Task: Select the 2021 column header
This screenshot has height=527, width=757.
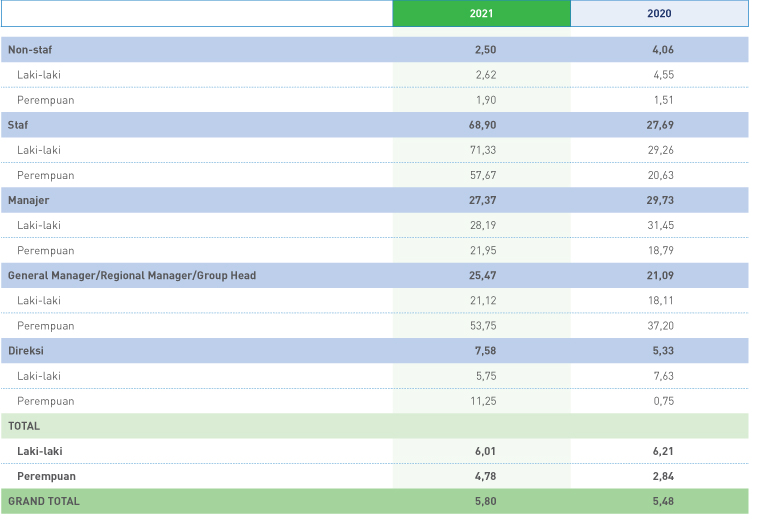Action: tap(481, 14)
